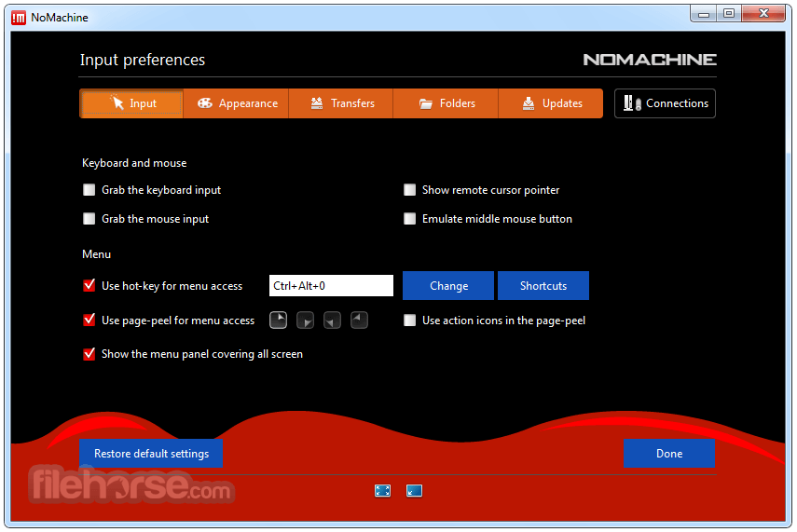This screenshot has width=797, height=532.
Task: Check Show remote cursor pointer
Action: (409, 190)
